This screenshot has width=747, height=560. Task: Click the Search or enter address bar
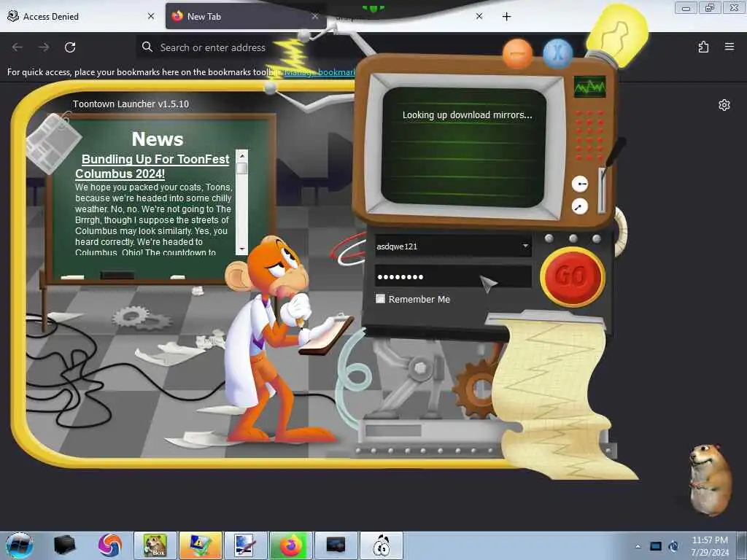(x=212, y=47)
